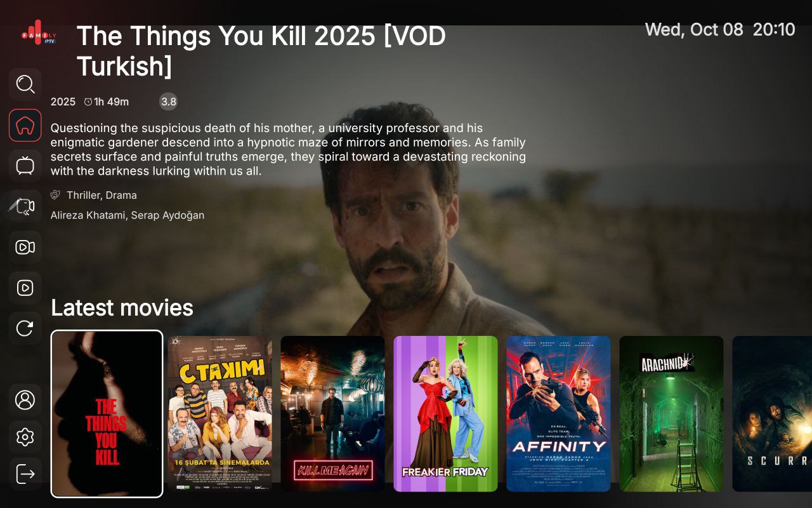Open the settings gear icon

(25, 437)
